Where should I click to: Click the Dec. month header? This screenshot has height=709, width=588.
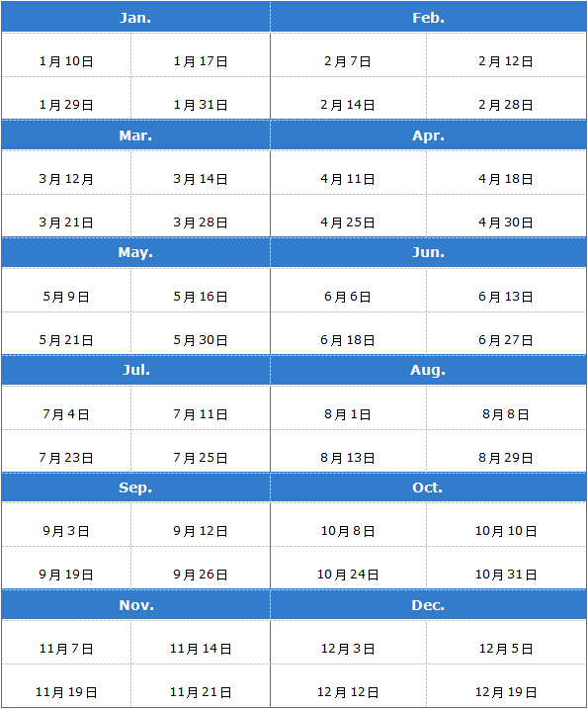[x=429, y=605]
